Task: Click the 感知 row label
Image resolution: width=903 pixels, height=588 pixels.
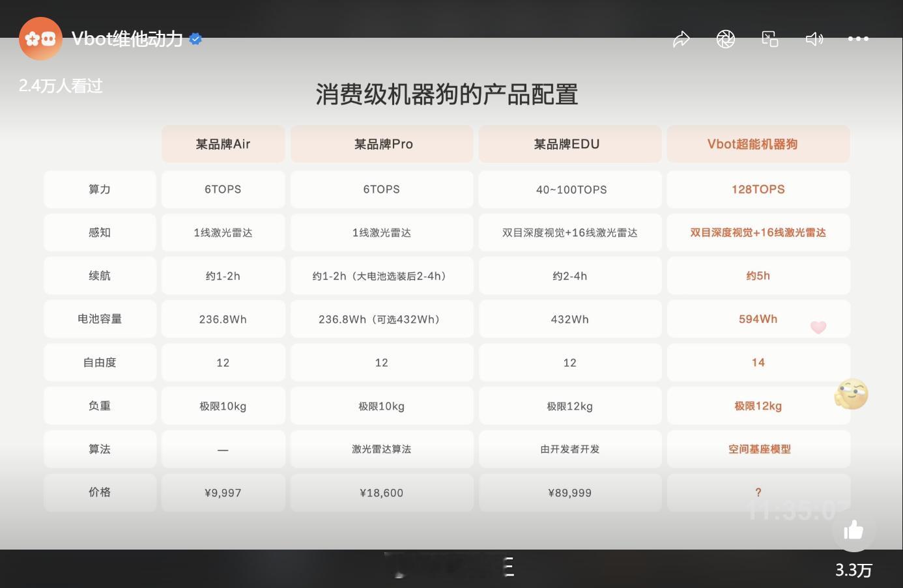Action: [100, 232]
